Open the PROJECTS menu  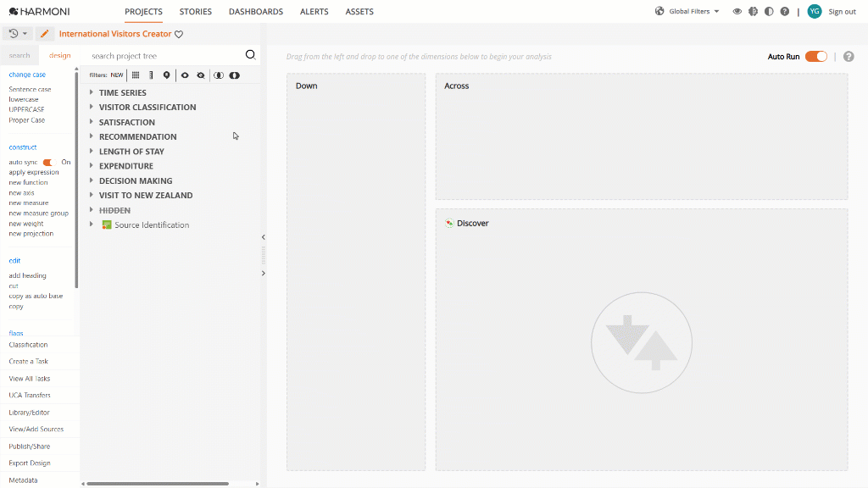pos(143,12)
